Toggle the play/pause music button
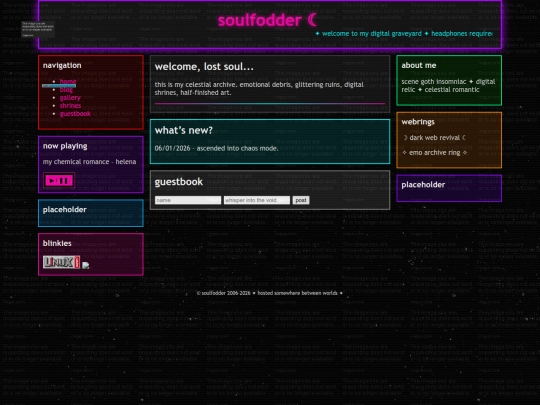The width and height of the screenshot is (540, 405). pos(59,180)
